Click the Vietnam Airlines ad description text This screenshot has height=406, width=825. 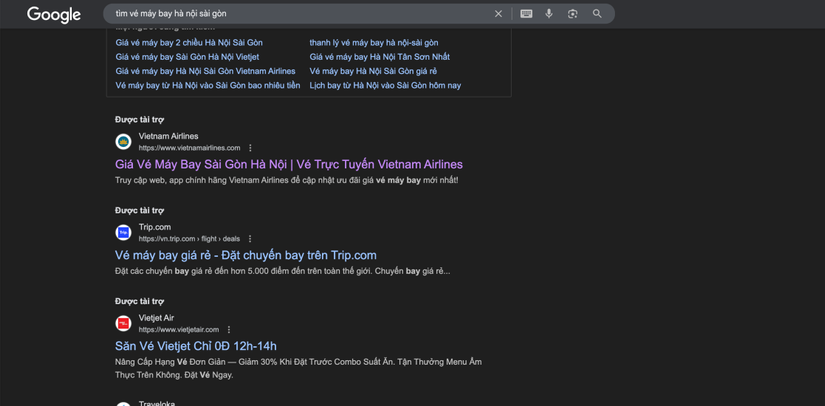(x=287, y=180)
